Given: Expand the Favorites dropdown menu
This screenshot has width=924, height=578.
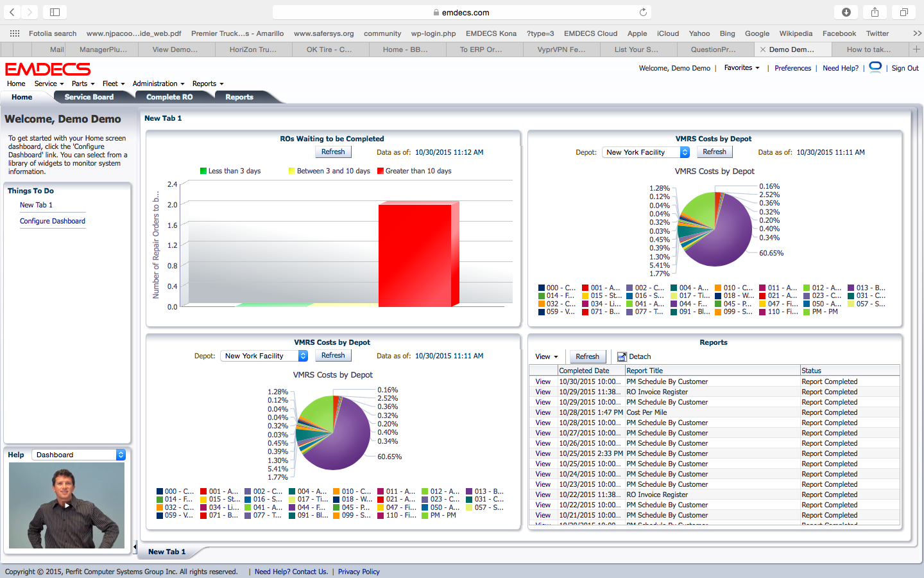Looking at the screenshot, I should (742, 68).
